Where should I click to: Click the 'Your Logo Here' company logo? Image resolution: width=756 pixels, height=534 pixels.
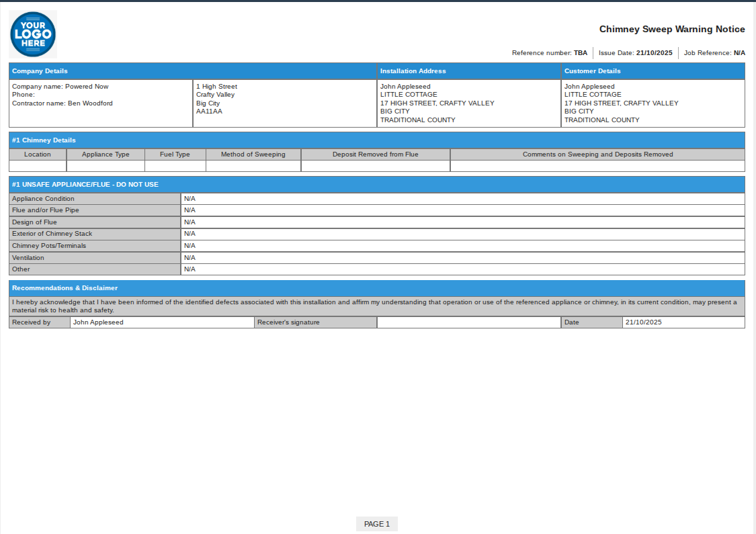(x=33, y=34)
